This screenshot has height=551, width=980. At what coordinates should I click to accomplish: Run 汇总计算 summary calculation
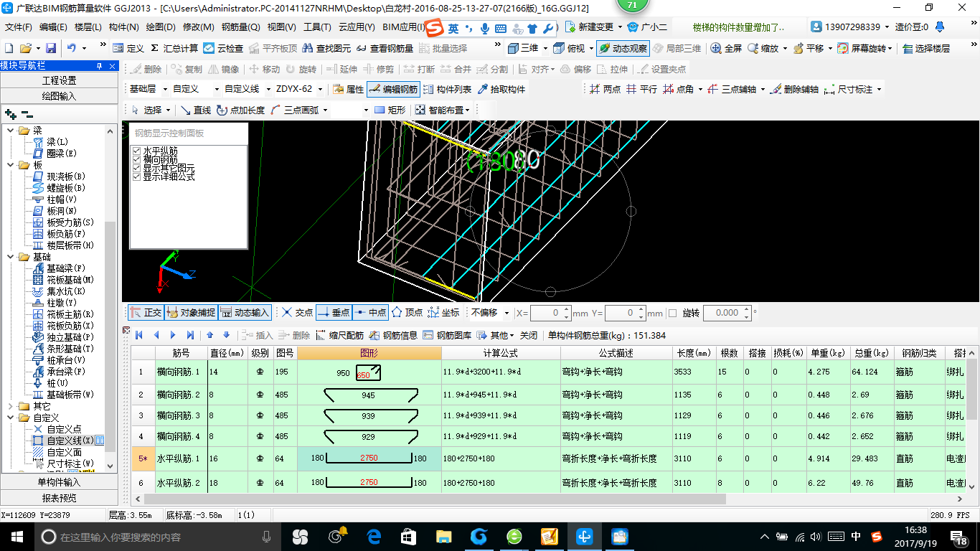174,48
